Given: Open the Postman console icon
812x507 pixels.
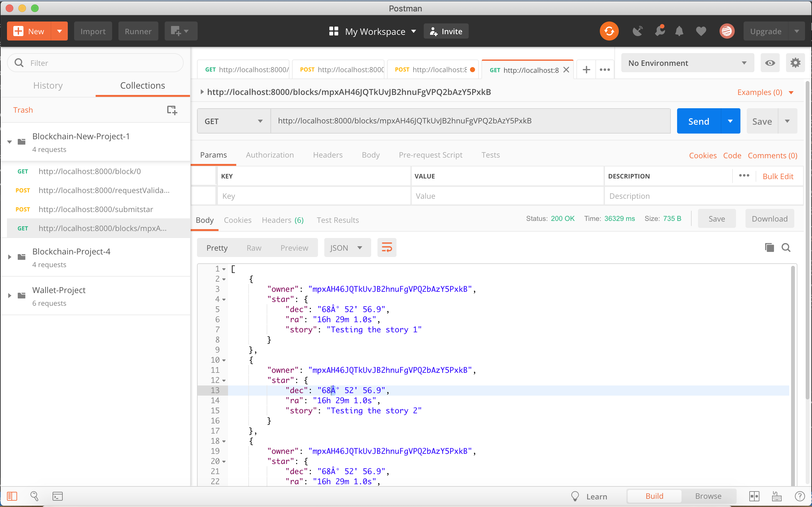Looking at the screenshot, I should [x=57, y=496].
